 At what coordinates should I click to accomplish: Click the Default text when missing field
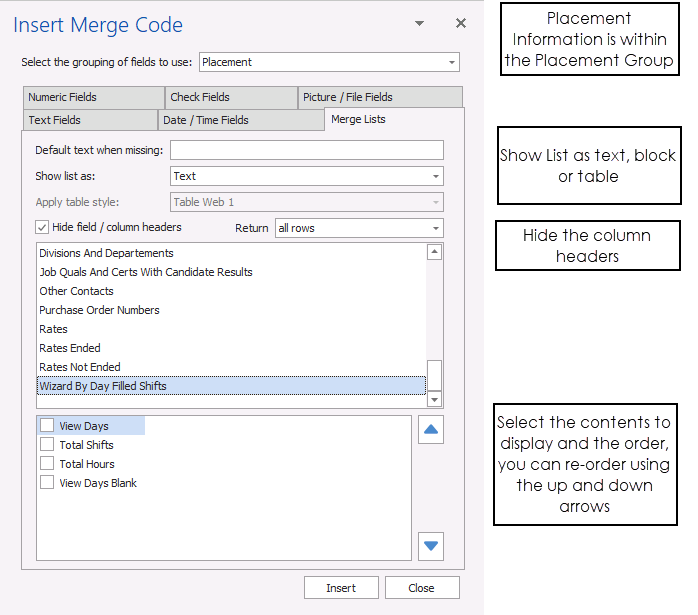(306, 150)
